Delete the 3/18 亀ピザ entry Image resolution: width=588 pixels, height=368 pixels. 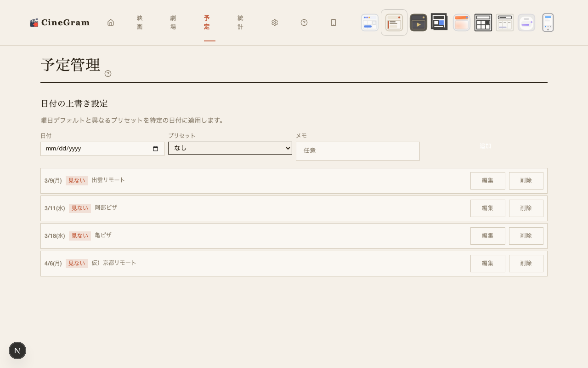pos(526,236)
